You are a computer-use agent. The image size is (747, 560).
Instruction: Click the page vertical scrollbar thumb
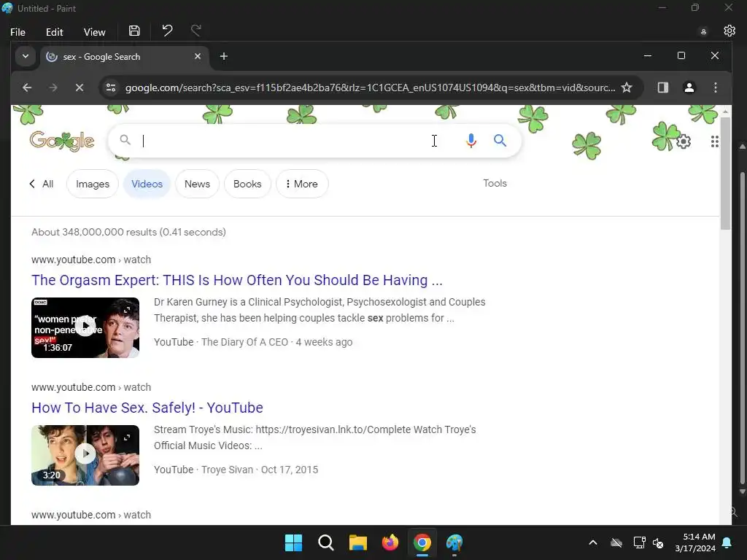[725, 174]
